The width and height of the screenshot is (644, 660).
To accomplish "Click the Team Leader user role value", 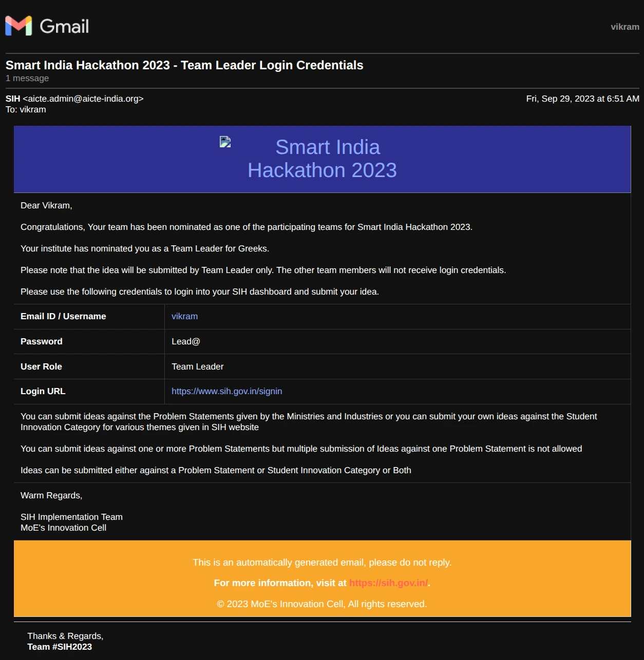I will [197, 366].
